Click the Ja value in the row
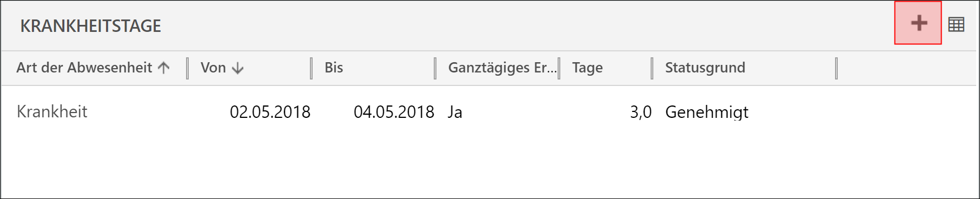The width and height of the screenshot is (980, 199). (455, 112)
